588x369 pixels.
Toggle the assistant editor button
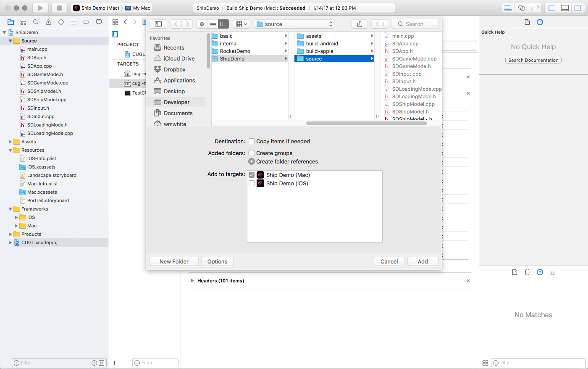click(521, 8)
